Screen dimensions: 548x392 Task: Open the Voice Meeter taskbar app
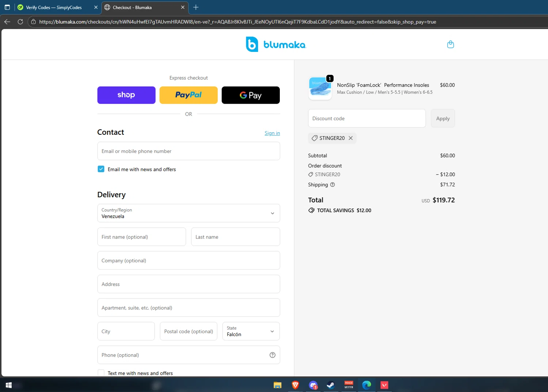[x=349, y=385]
